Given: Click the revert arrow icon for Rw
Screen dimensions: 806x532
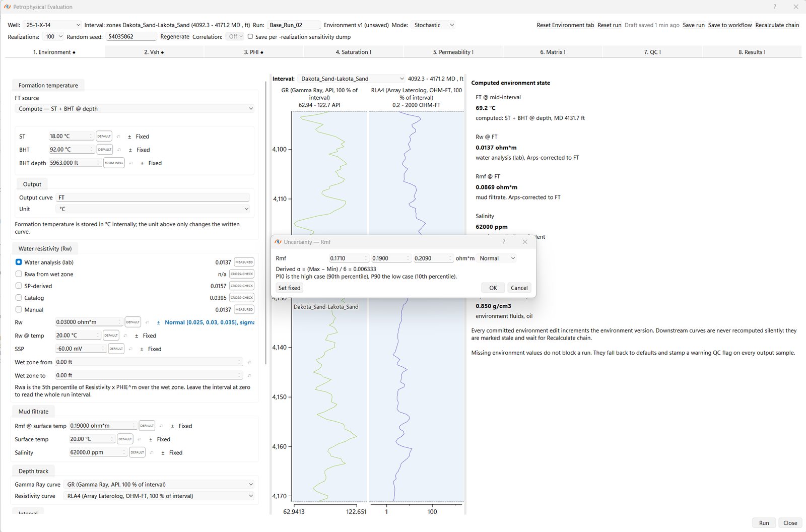Looking at the screenshot, I should (x=147, y=322).
